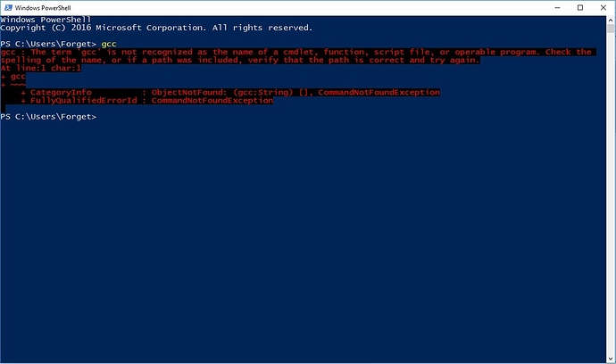Click the first 'PS C:\Users\Forget>' prompt
Screen dimensions: 616x364
[x=48, y=44]
